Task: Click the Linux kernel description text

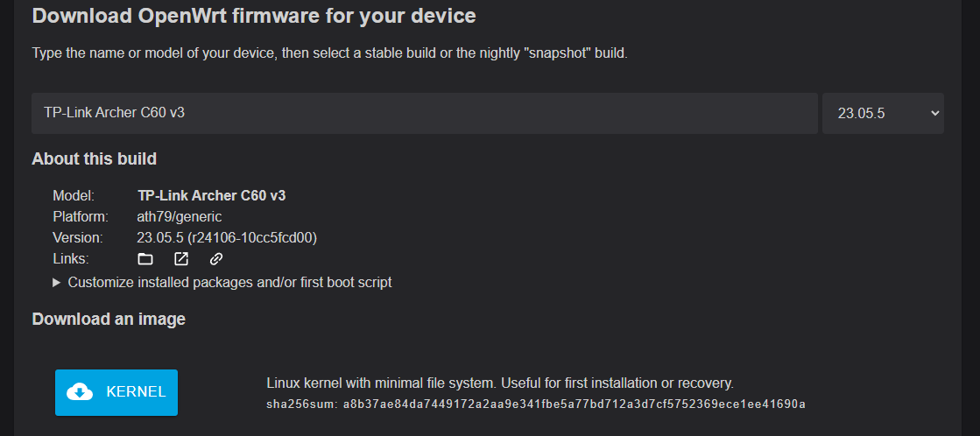Action: point(499,383)
